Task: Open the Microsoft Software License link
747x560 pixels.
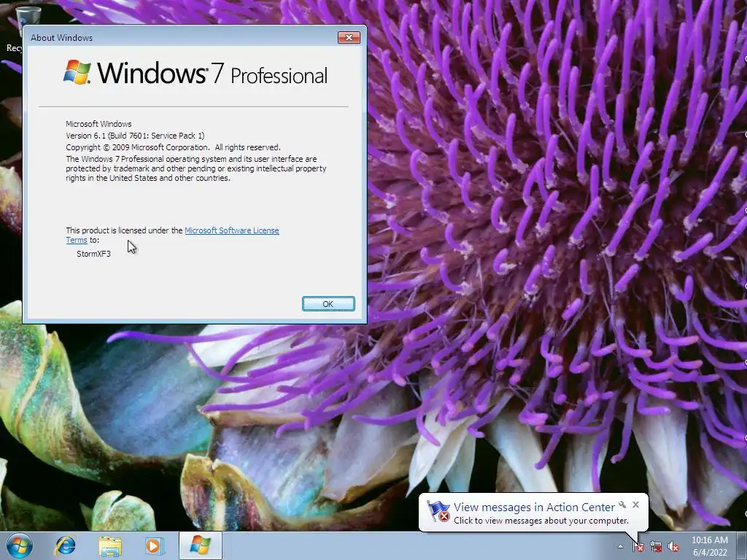Action: coord(231,230)
